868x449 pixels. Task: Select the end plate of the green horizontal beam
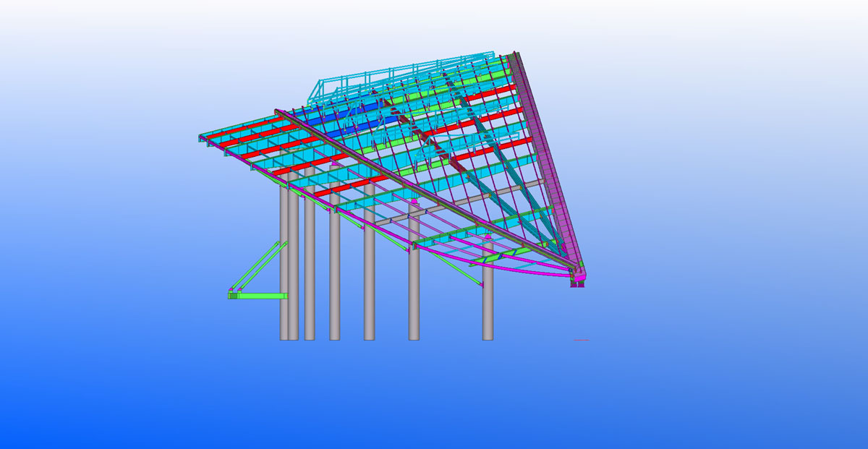(233, 296)
